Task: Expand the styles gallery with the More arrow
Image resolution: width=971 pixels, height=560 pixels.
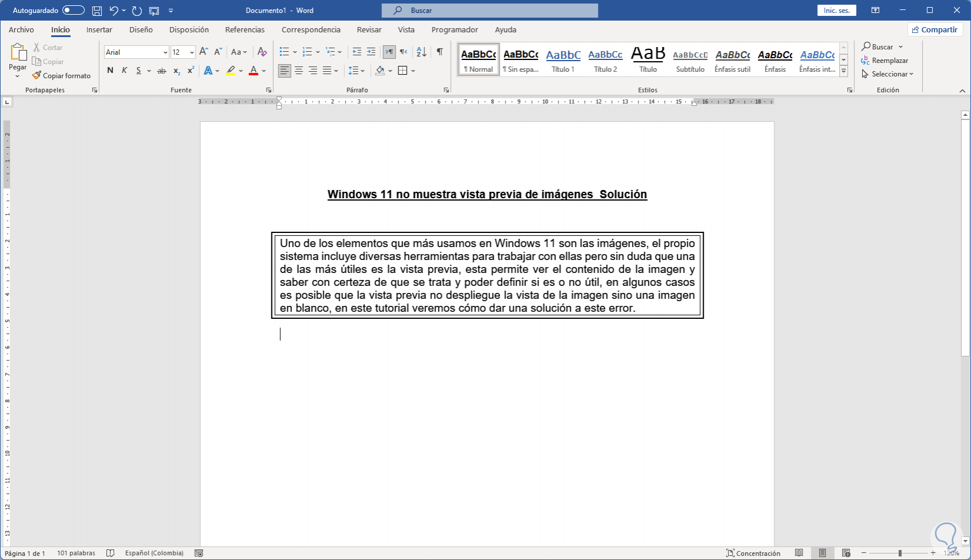Action: [843, 71]
